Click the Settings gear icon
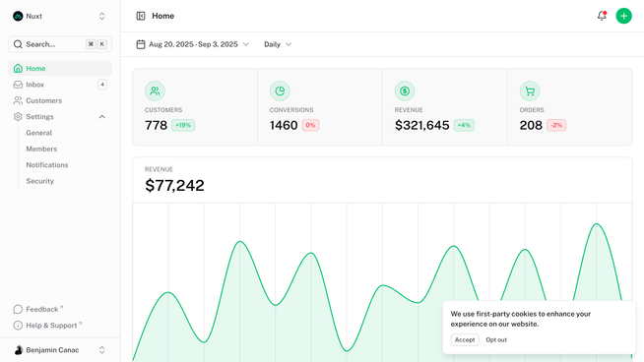This screenshot has width=644, height=362. coord(18,116)
